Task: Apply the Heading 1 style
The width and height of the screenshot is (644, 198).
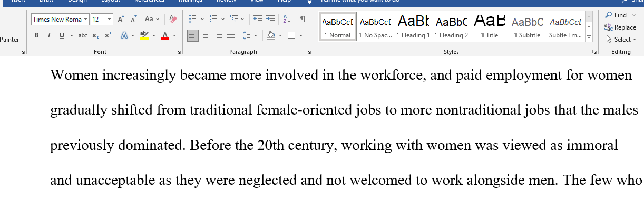Action: [x=413, y=26]
